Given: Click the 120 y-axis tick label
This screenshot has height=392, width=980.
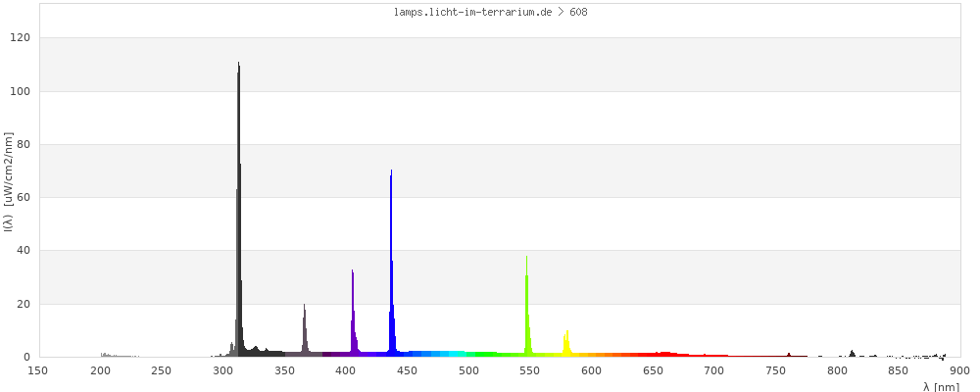Looking at the screenshot, I should coord(21,37).
